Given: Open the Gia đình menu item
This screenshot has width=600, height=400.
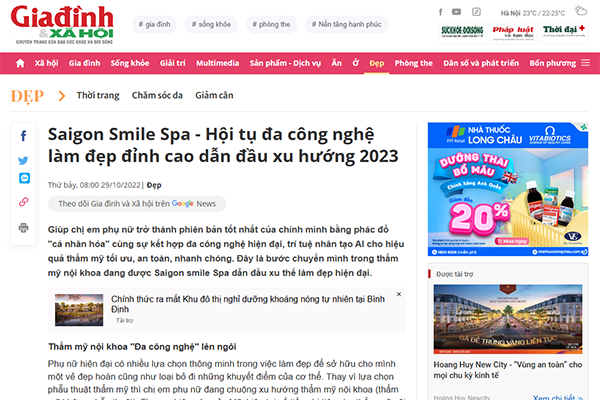Looking at the screenshot, I should point(84,63).
